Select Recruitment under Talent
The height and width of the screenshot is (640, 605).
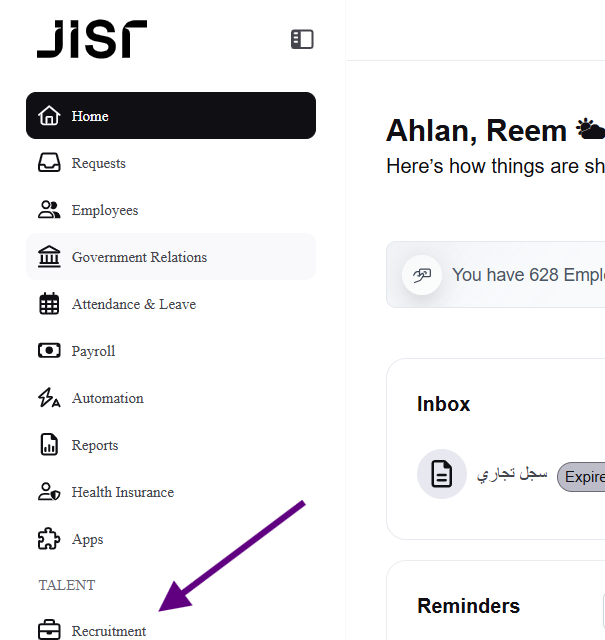coord(108,631)
